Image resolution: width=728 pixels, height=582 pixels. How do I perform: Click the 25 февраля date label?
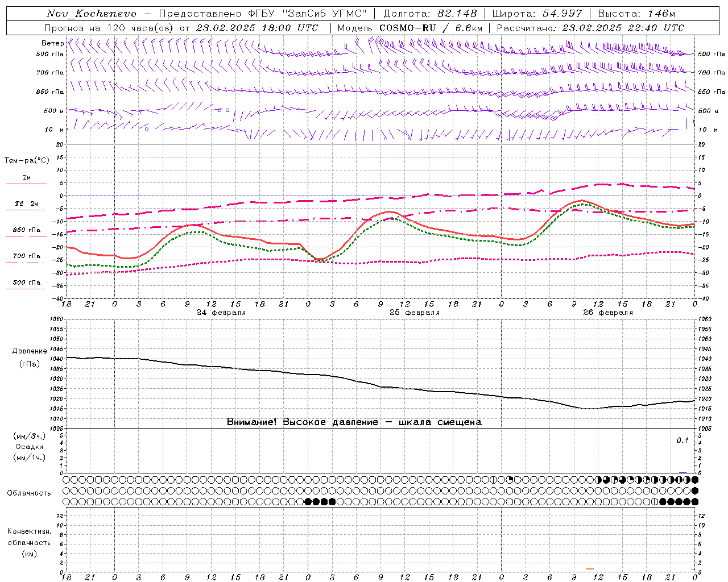(x=415, y=313)
